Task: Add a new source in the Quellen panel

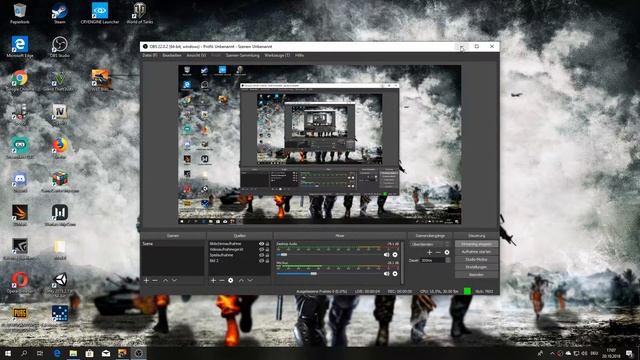Action: coord(213,280)
